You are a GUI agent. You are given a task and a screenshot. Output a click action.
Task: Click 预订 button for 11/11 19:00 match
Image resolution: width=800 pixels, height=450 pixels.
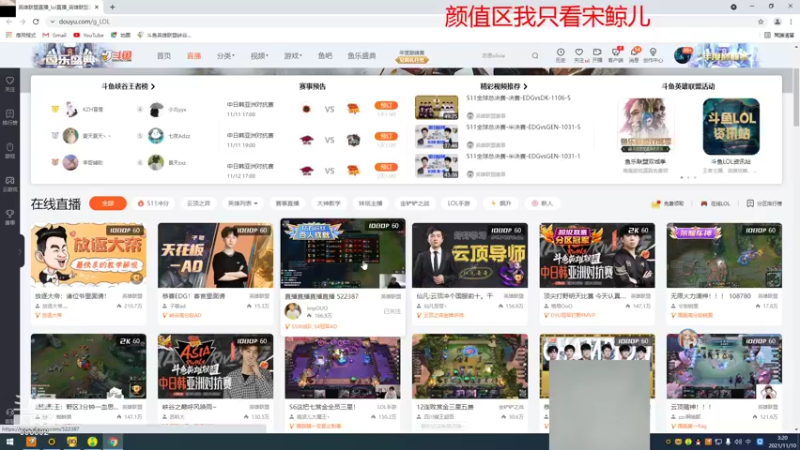tap(386, 136)
